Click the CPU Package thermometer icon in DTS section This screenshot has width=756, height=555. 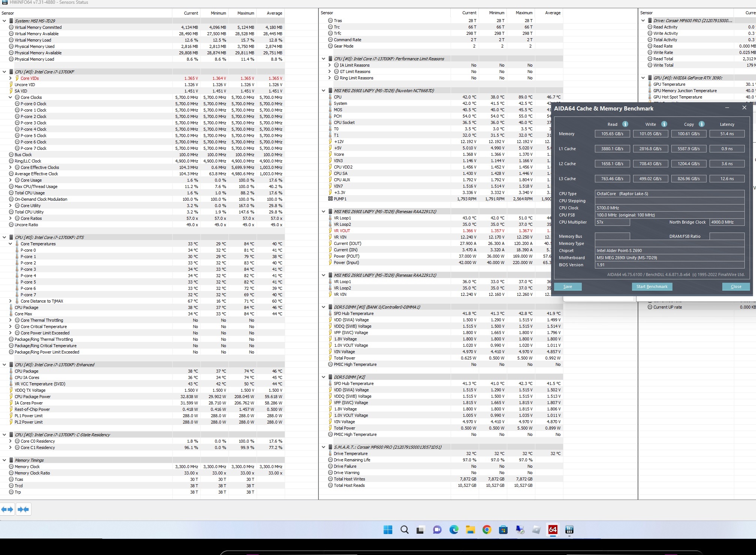(11, 307)
